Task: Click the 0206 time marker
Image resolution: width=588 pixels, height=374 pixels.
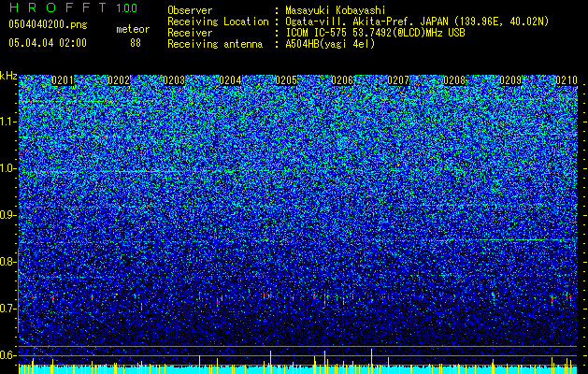Action: [342, 80]
